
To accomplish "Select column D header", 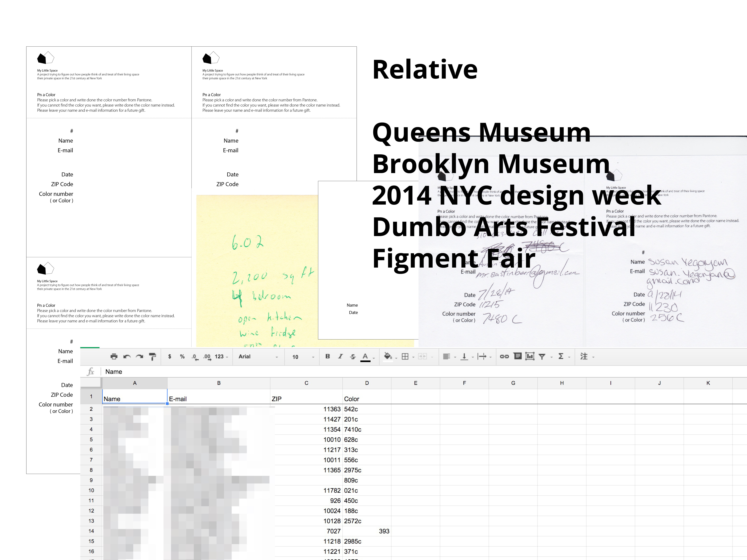I will (x=367, y=383).
